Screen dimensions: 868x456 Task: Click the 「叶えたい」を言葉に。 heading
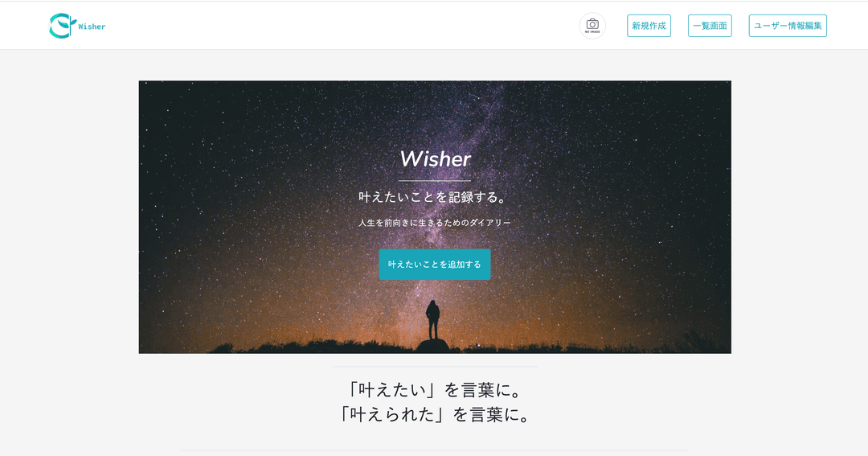[435, 390]
